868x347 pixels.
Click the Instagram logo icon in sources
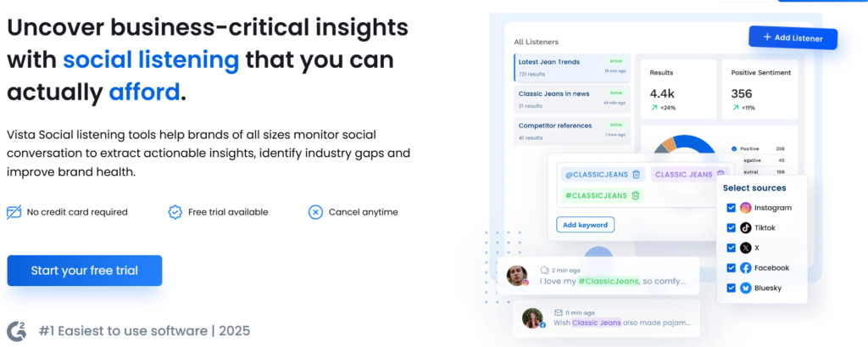coord(746,208)
